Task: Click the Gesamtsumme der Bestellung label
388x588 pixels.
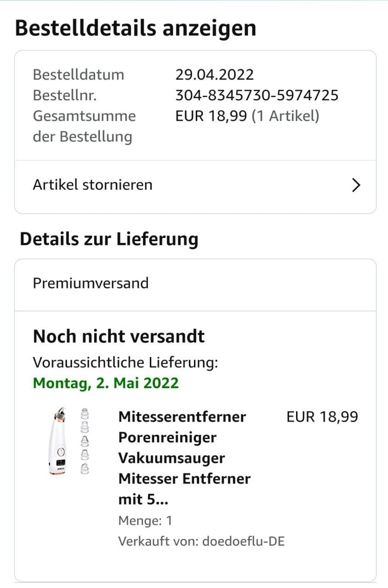Action: tap(84, 126)
